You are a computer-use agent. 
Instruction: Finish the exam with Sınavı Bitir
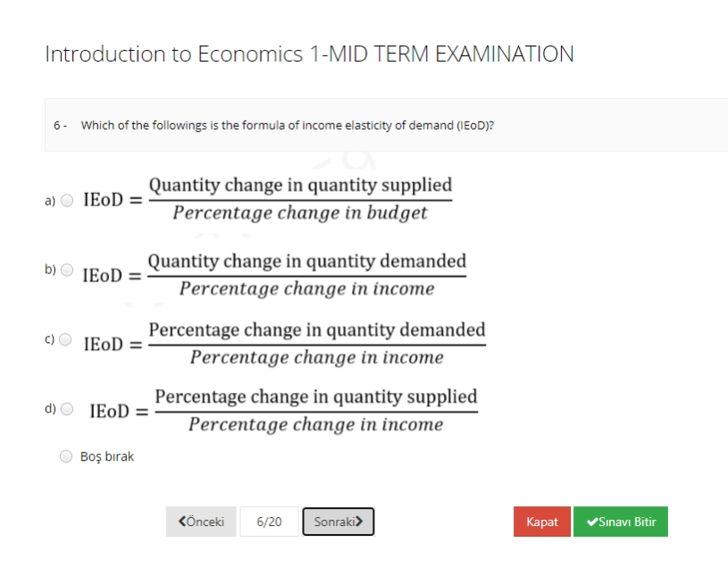pos(620,522)
